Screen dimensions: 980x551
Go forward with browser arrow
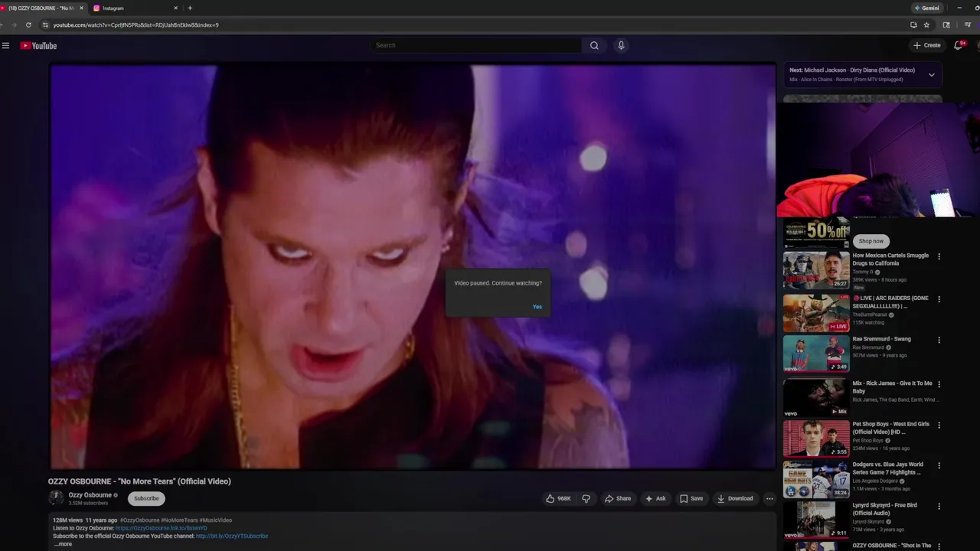pos(14,24)
